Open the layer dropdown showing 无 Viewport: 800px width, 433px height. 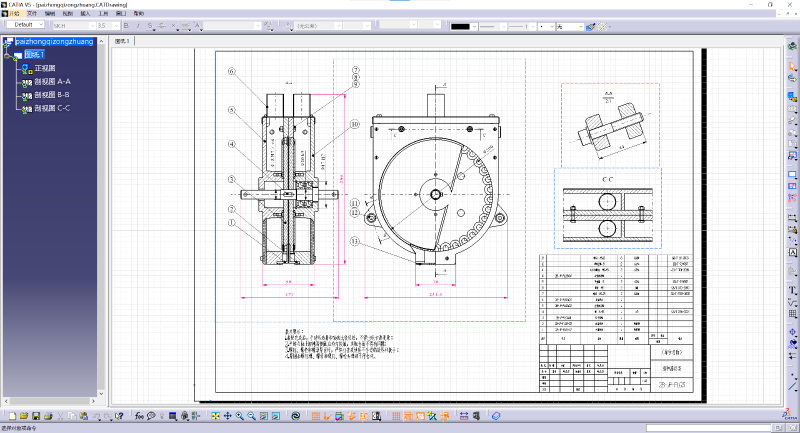569,27
